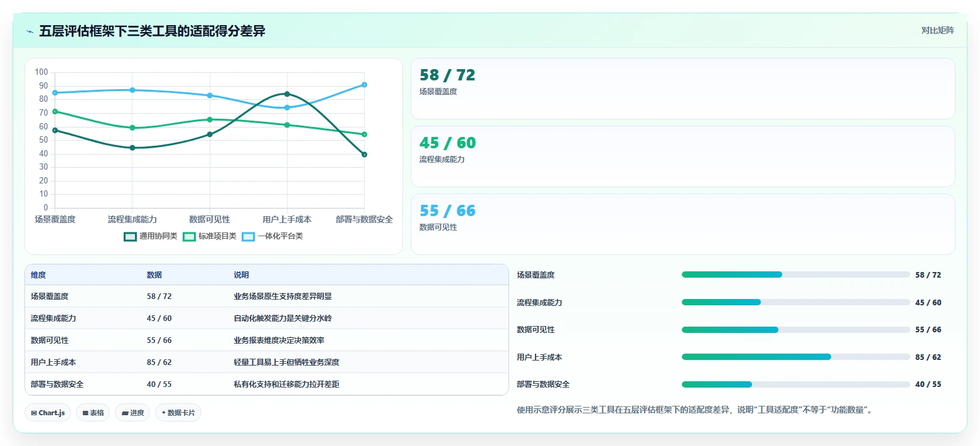Click the 通用协同类 peak point at 用户上手成本
Screen dimensions: 980x446
[x=287, y=94]
